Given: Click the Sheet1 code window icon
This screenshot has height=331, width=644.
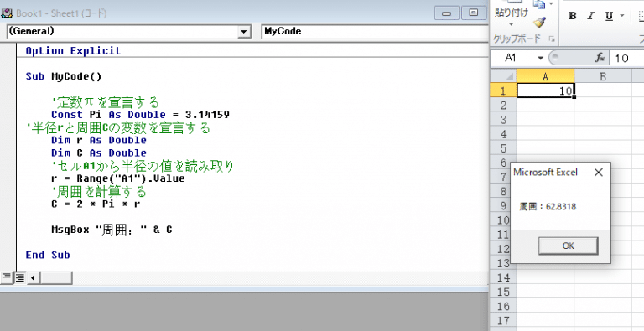Looking at the screenshot, I should pyautogui.click(x=7, y=13).
